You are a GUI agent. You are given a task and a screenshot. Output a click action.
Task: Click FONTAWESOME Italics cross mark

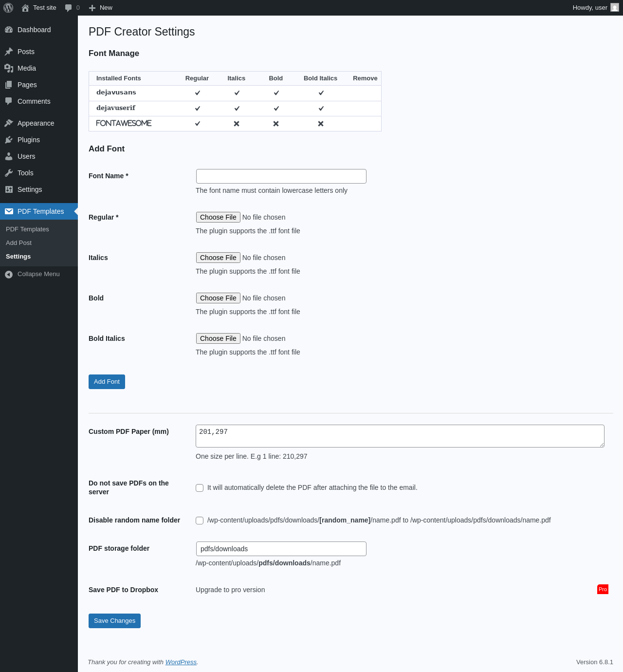tap(237, 124)
